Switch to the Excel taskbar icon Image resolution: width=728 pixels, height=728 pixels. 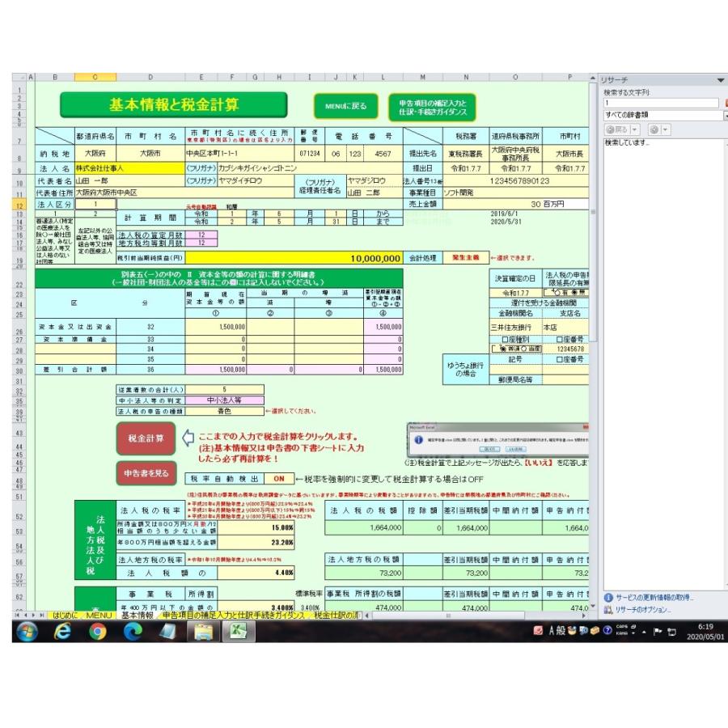point(238,632)
